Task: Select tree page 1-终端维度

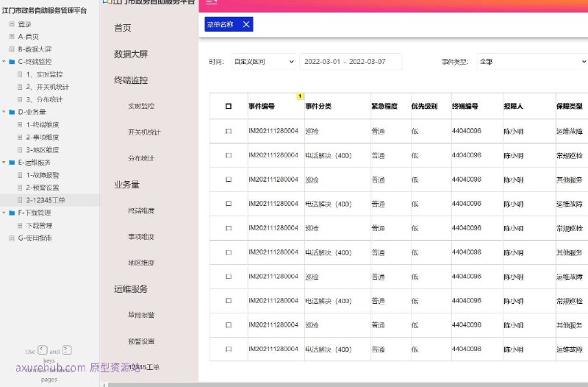Action: 43,124
